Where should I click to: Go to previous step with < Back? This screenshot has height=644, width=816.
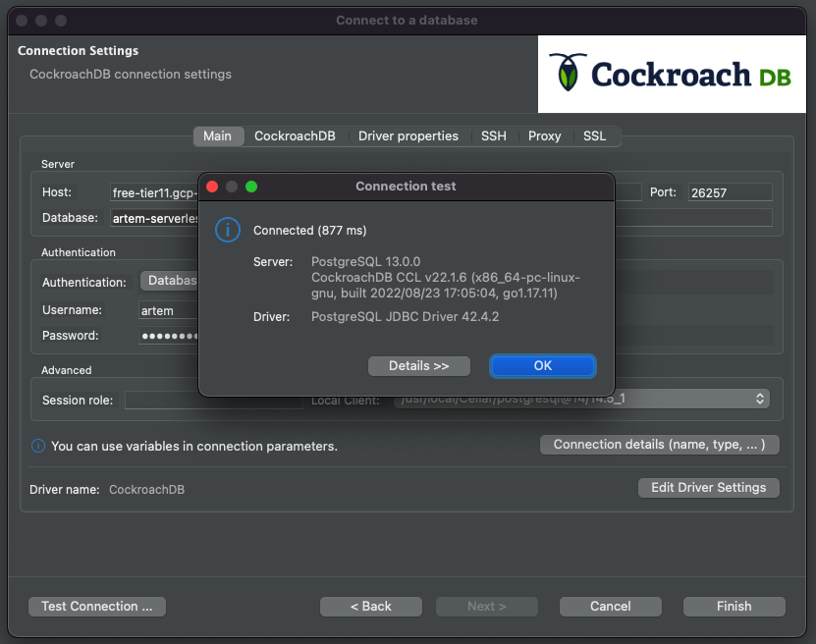tap(371, 607)
